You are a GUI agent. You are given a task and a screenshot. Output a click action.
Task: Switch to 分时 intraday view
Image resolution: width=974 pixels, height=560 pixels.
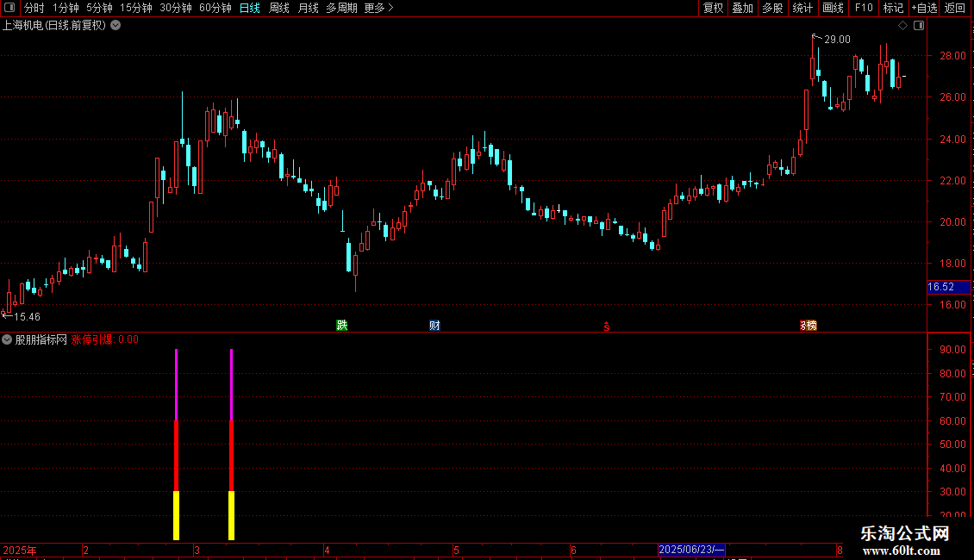pos(34,8)
